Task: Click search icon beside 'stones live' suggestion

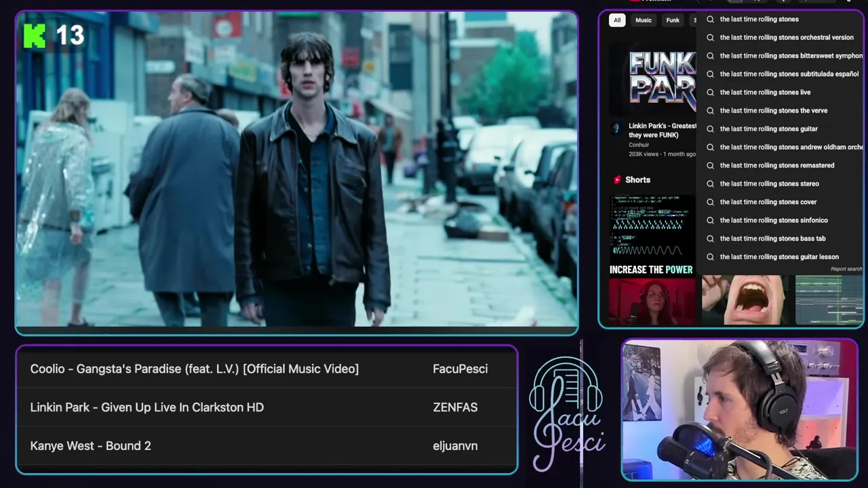Action: [710, 92]
